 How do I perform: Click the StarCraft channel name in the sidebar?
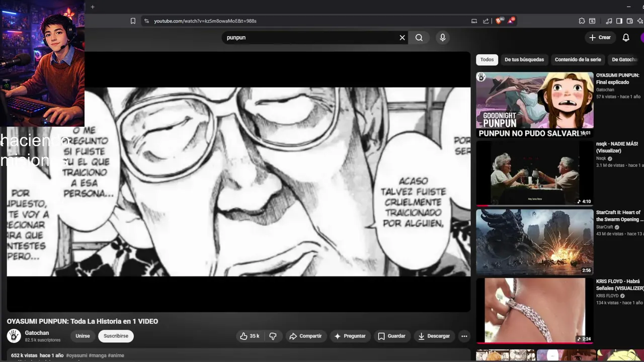[605, 227]
